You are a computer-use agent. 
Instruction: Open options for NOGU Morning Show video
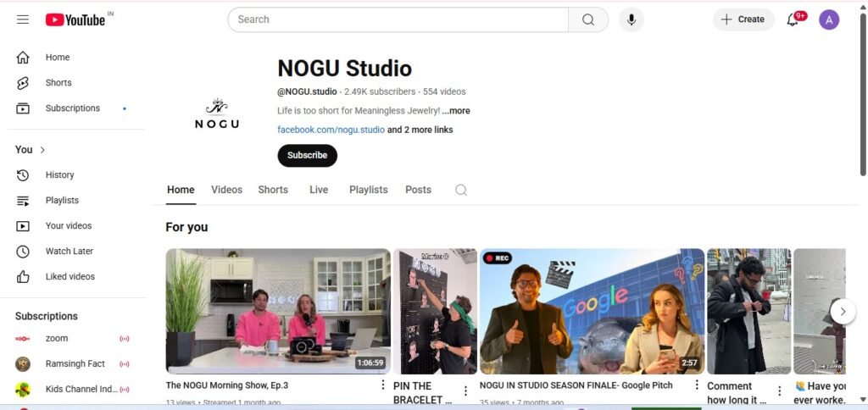(382, 385)
